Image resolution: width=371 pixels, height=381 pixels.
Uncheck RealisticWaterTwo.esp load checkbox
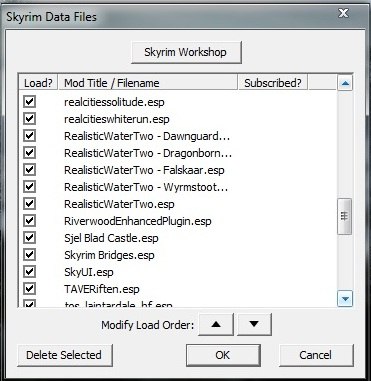tap(30, 203)
